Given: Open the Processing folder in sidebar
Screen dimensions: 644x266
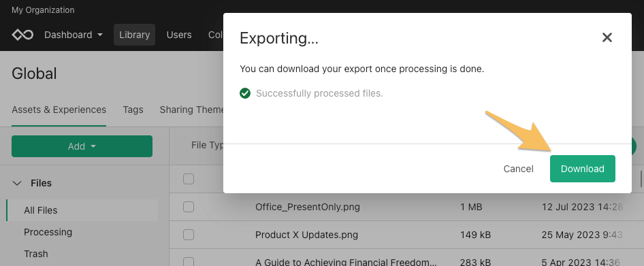Looking at the screenshot, I should click(x=48, y=232).
